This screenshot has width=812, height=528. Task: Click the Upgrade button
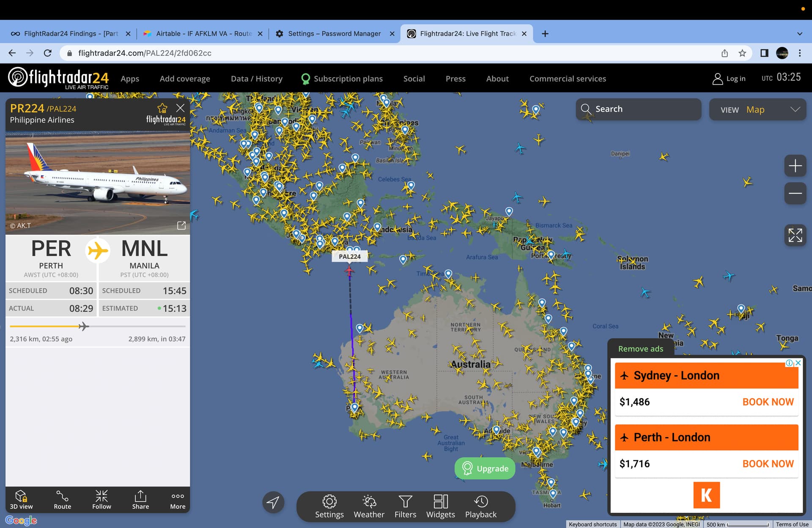pos(485,468)
